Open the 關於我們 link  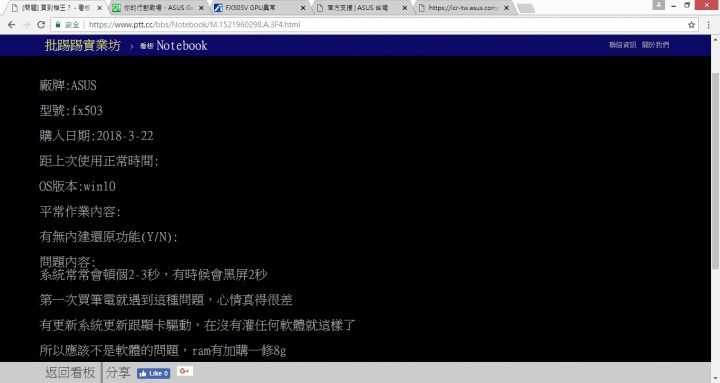pos(655,45)
